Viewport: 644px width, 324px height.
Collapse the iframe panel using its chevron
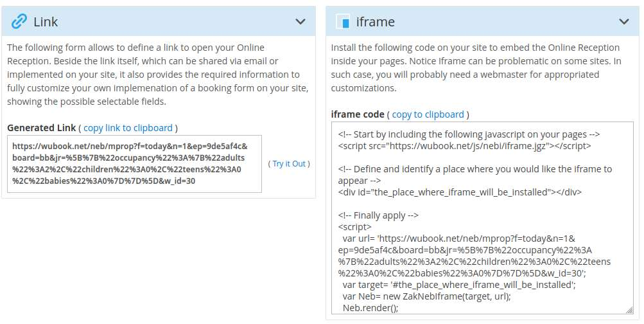[x=624, y=21]
